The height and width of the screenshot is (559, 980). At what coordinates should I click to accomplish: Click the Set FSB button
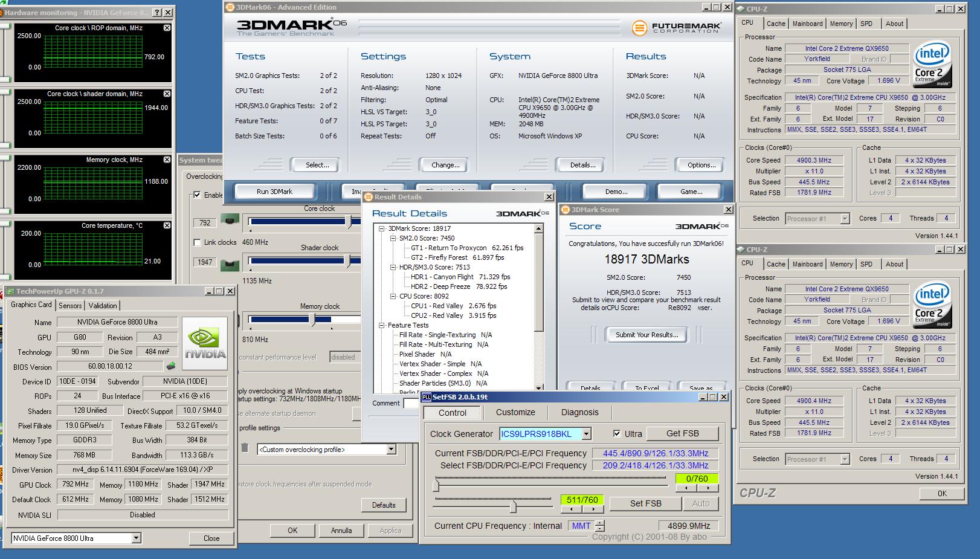[645, 503]
